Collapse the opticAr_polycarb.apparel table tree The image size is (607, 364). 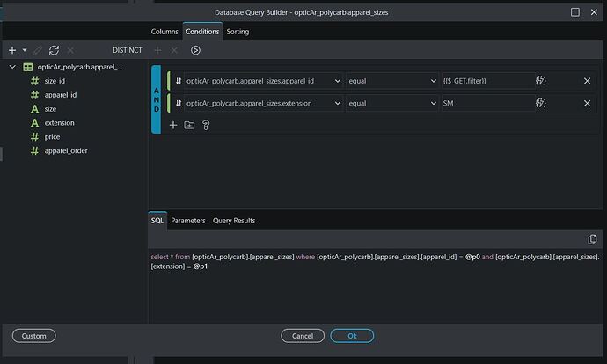(x=12, y=67)
